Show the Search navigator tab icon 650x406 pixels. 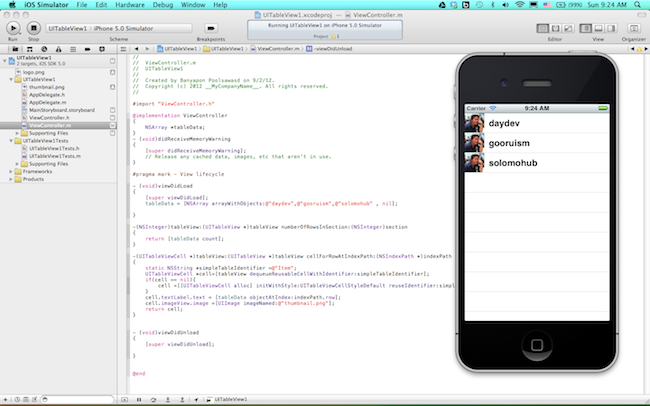[44, 49]
